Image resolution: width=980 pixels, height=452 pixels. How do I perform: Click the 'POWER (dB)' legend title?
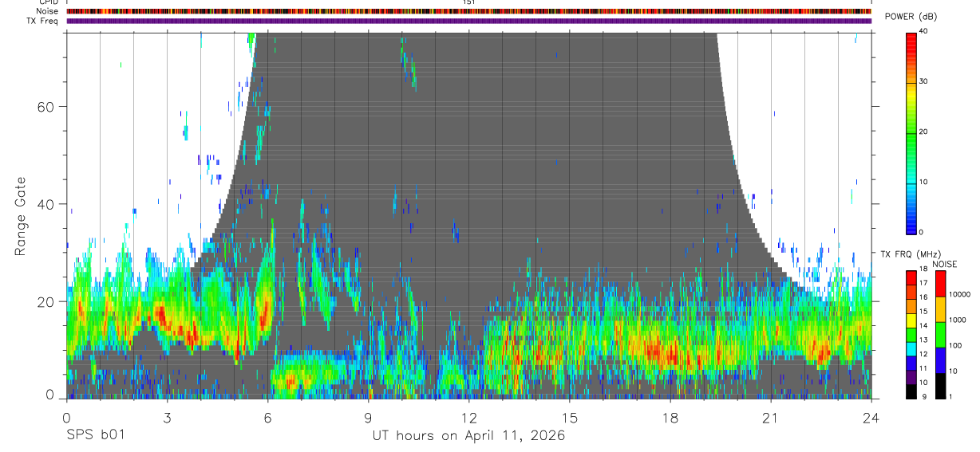(911, 17)
